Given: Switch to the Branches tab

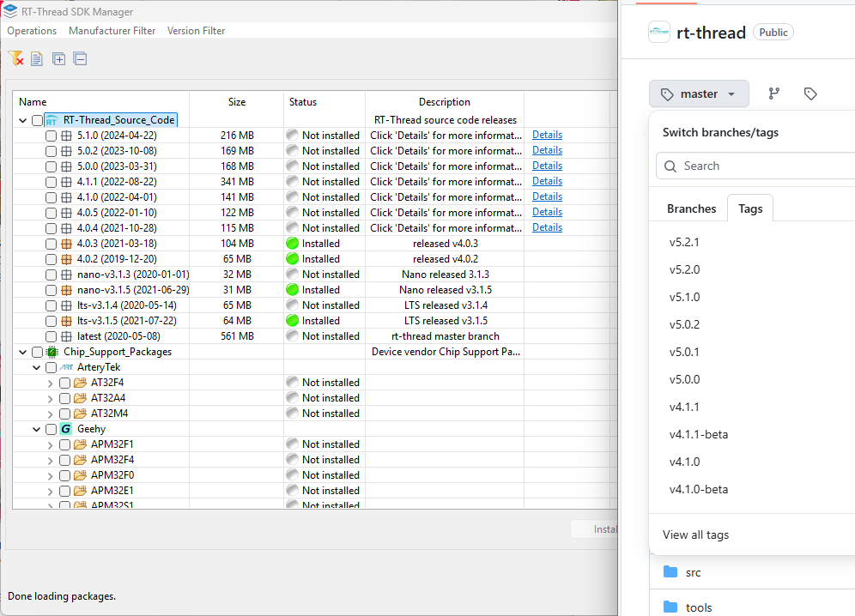Looking at the screenshot, I should [x=691, y=208].
